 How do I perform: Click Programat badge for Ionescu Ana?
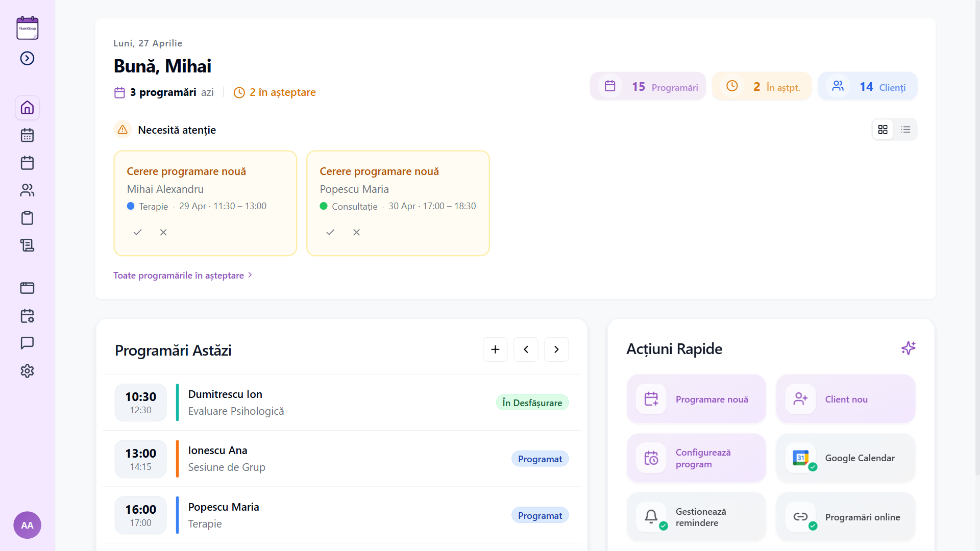point(540,459)
